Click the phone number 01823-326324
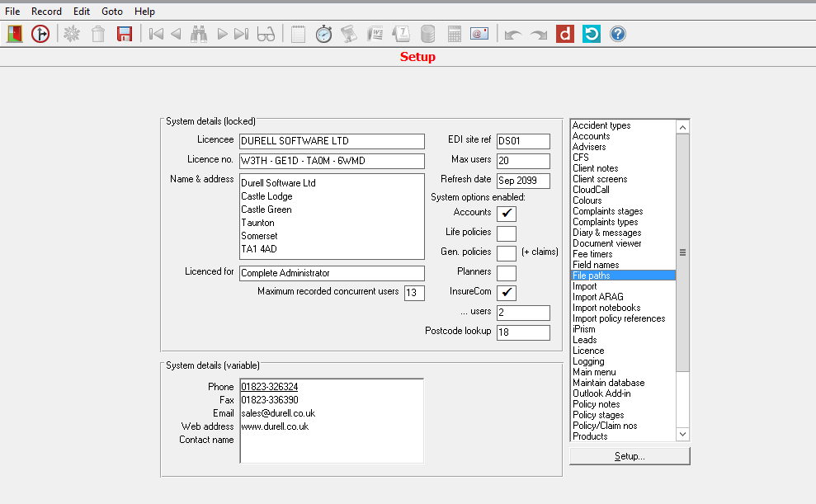The image size is (816, 504). [x=270, y=387]
